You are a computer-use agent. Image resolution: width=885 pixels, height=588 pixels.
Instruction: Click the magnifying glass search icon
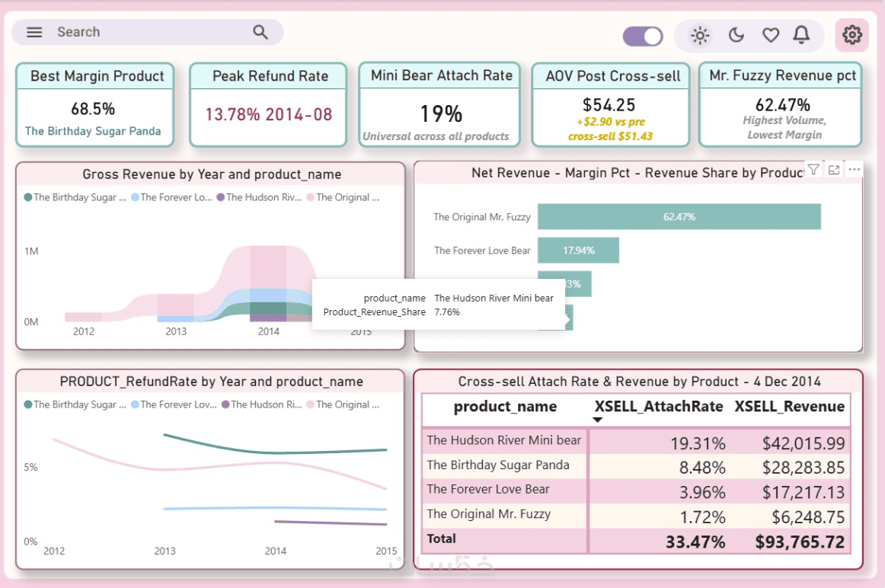click(260, 32)
